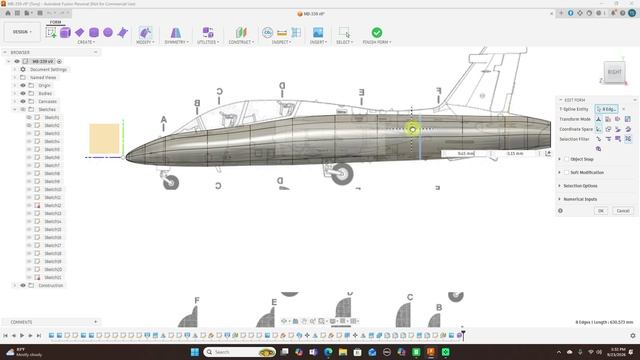Toggle visibility of Origin folder

point(23,85)
